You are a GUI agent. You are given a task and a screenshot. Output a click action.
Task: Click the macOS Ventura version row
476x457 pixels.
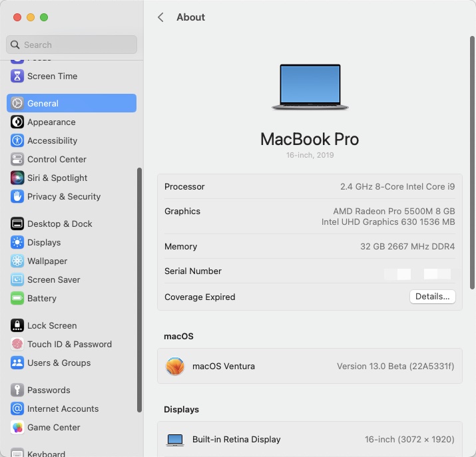(x=310, y=366)
